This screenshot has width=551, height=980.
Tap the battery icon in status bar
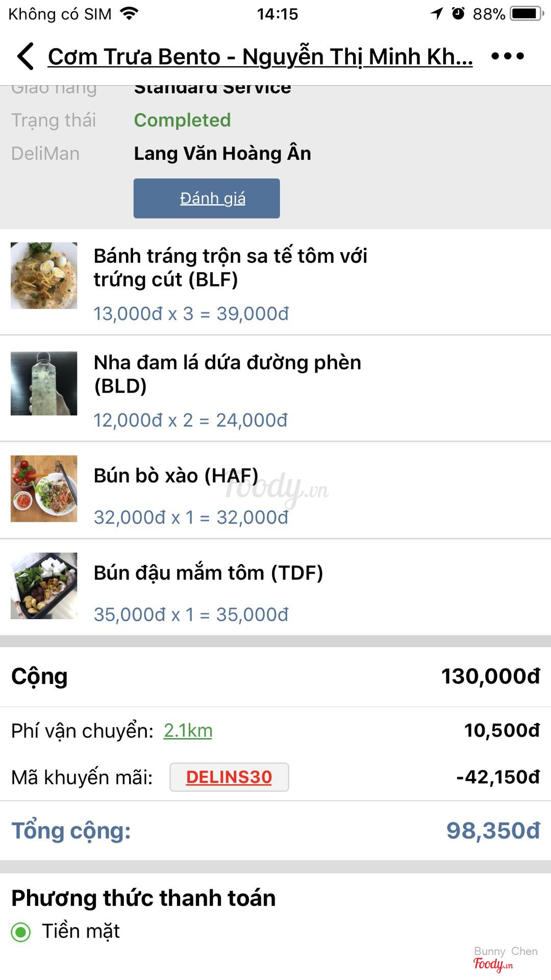point(527,14)
